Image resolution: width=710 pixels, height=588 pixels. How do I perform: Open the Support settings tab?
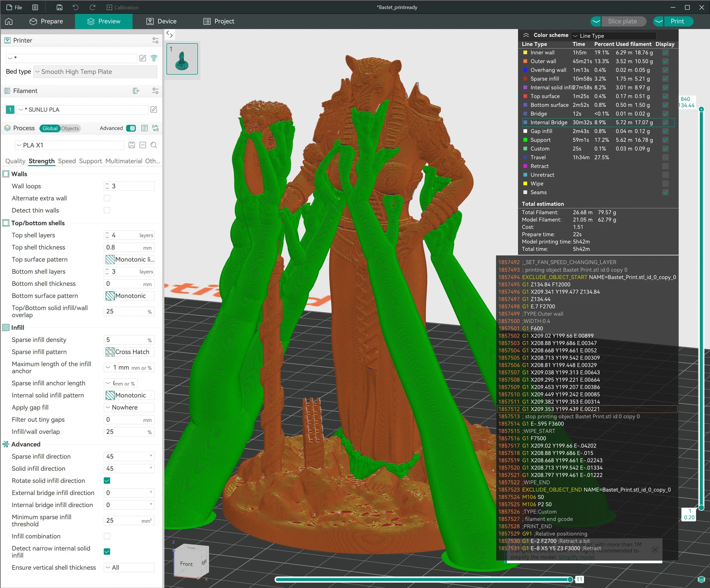coord(90,161)
